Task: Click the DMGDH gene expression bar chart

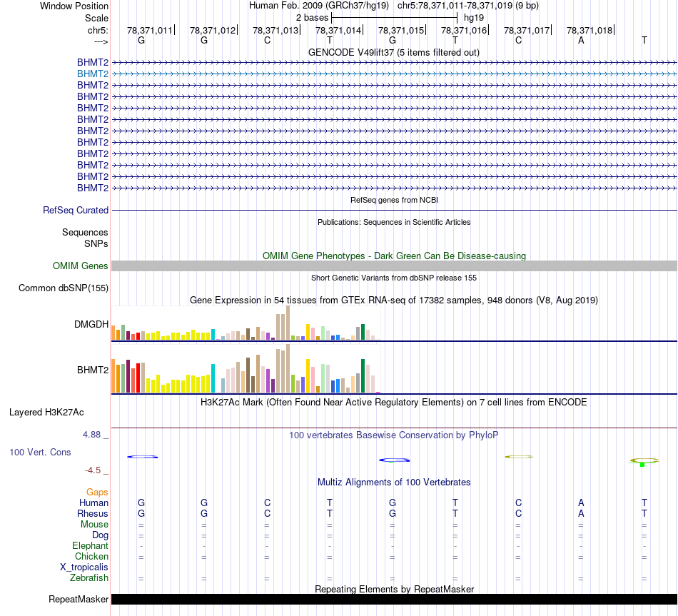Action: [x=246, y=323]
